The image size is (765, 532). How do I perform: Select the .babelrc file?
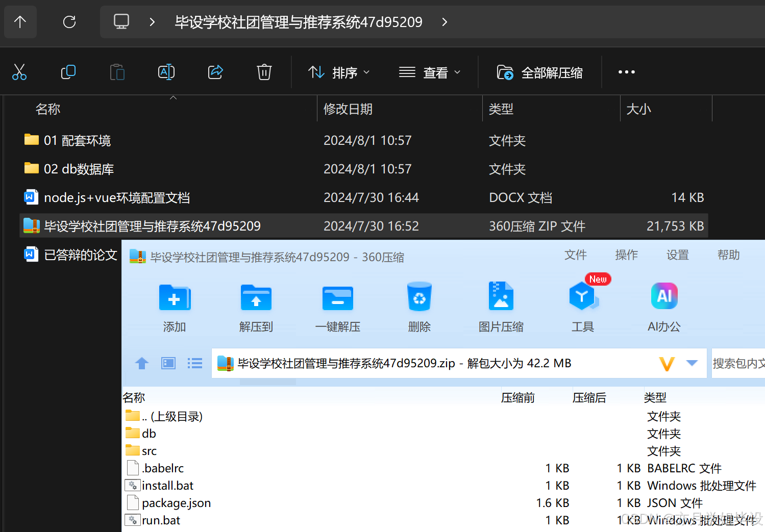[156, 468]
